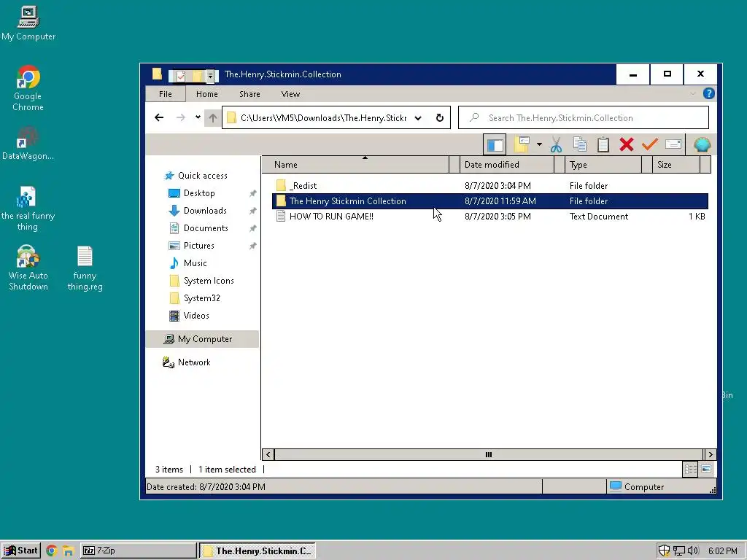Expand the address bar history dropdown
The image size is (747, 560).
pyautogui.click(x=418, y=118)
